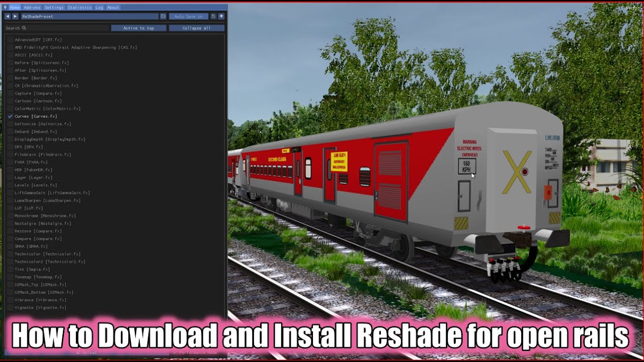Select the LUT [LUT.fx] entry
The width and height of the screenshot is (644, 362).
click(29, 208)
